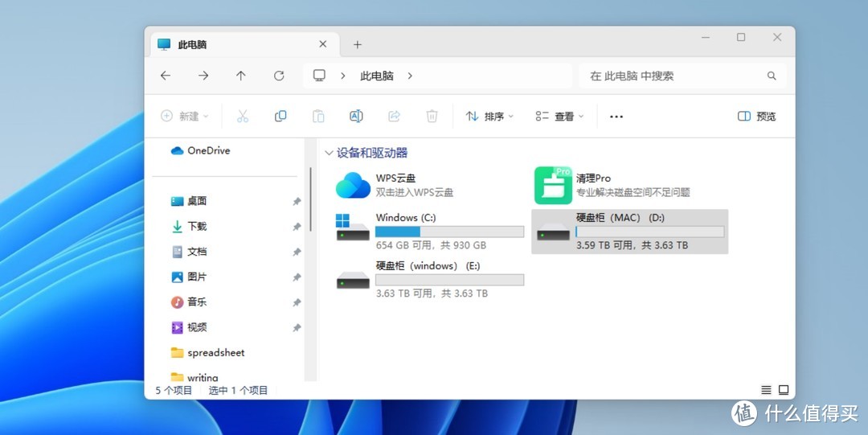Click the 硬盘柜 (MAC) (D:) usage bar
The image size is (868, 435).
point(650,232)
